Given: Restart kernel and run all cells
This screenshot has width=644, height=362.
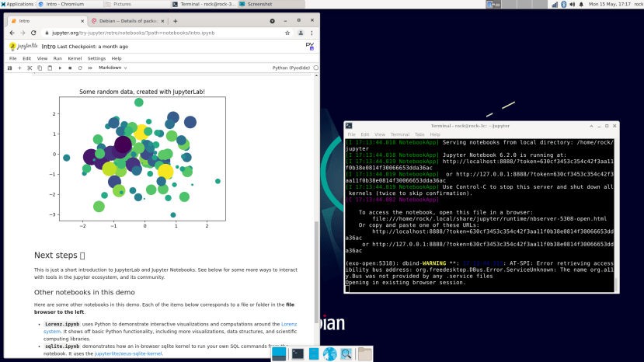Looking at the screenshot, I should coord(90,68).
